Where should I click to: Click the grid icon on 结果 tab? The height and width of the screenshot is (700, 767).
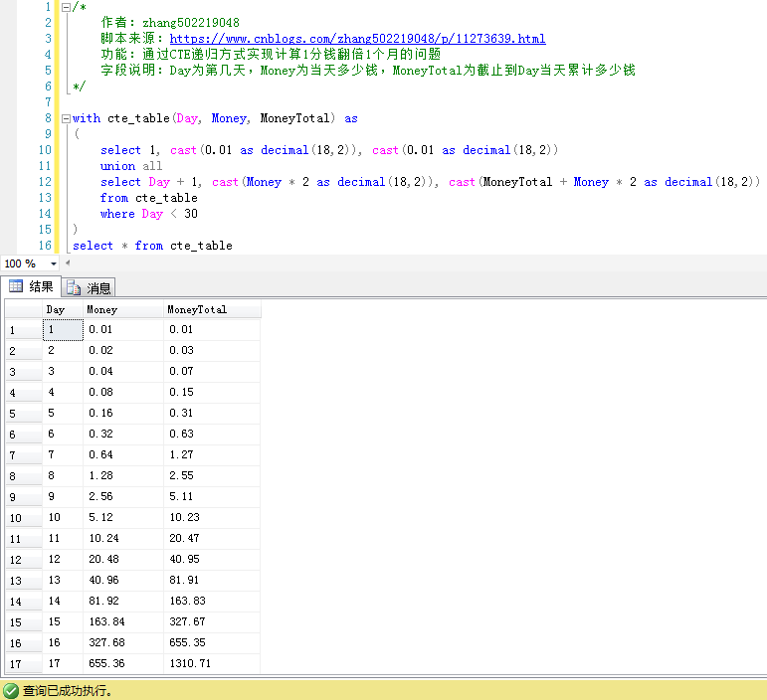(x=16, y=287)
